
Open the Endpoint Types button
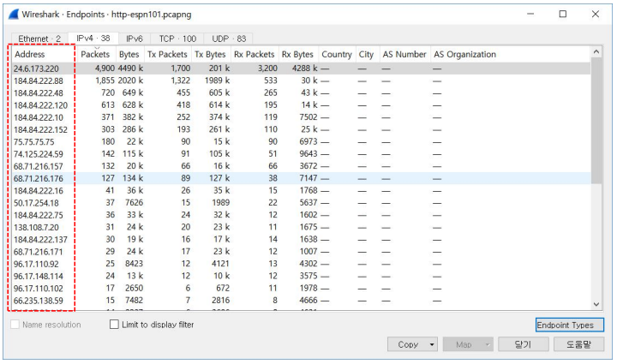point(569,325)
